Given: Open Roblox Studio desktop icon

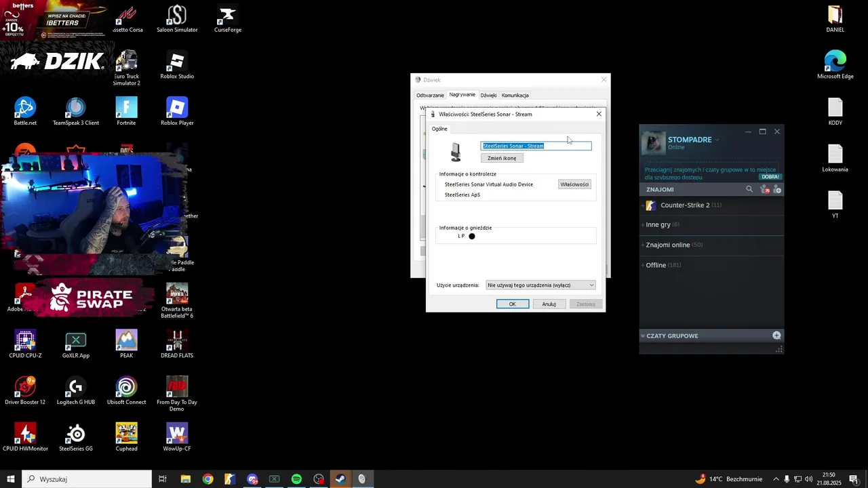Looking at the screenshot, I should coord(177,65).
